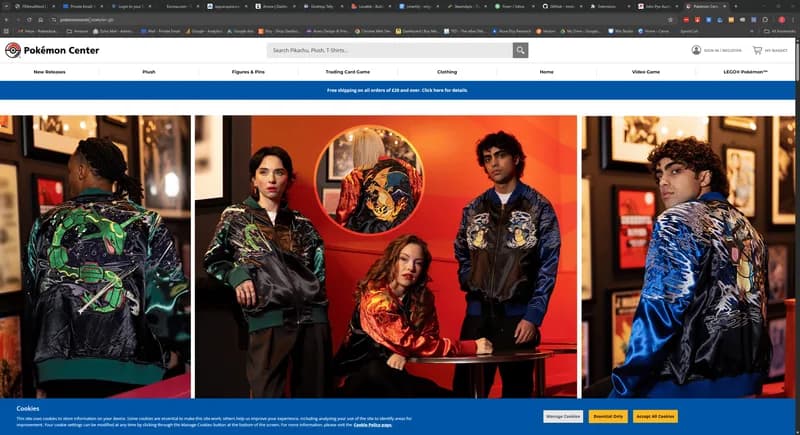
Task: Bookmark this page with the star icon
Action: [670, 20]
